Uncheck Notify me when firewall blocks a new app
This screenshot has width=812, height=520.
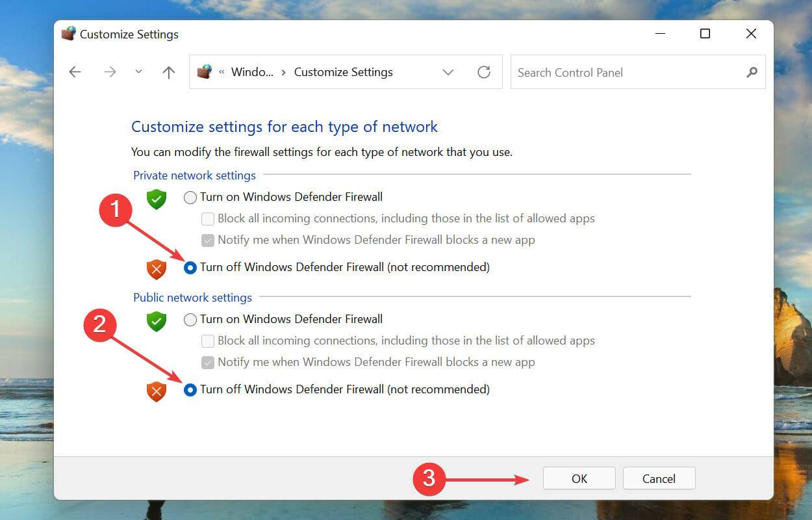coord(208,240)
